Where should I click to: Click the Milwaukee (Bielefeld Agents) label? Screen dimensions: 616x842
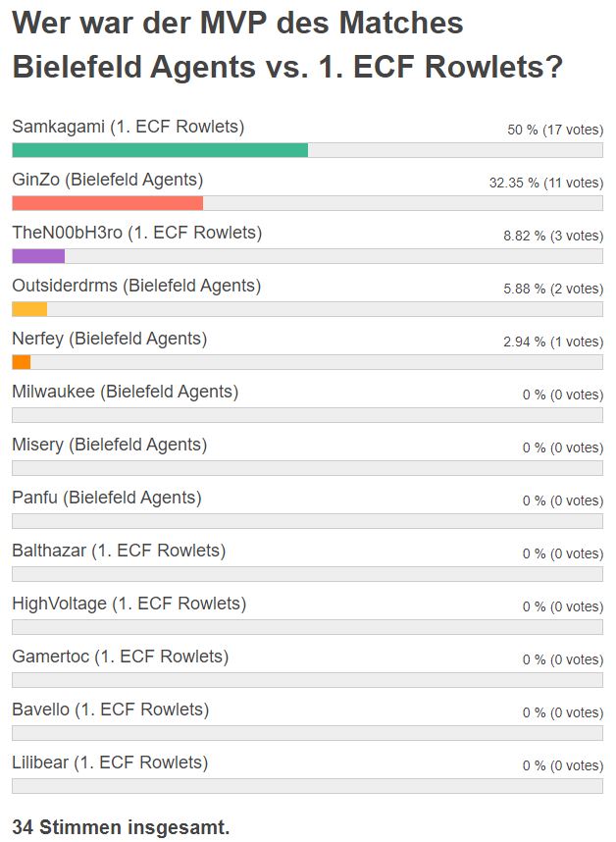tap(126, 392)
